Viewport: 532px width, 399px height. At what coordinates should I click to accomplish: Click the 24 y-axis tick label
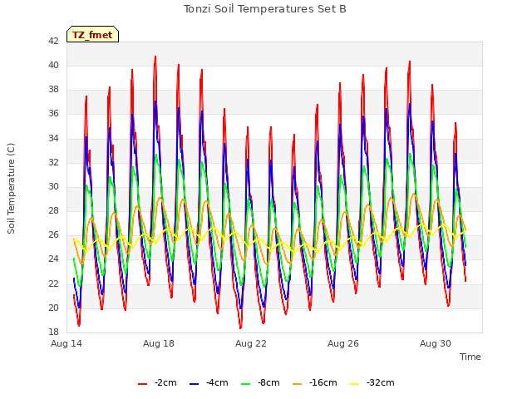pyautogui.click(x=53, y=259)
